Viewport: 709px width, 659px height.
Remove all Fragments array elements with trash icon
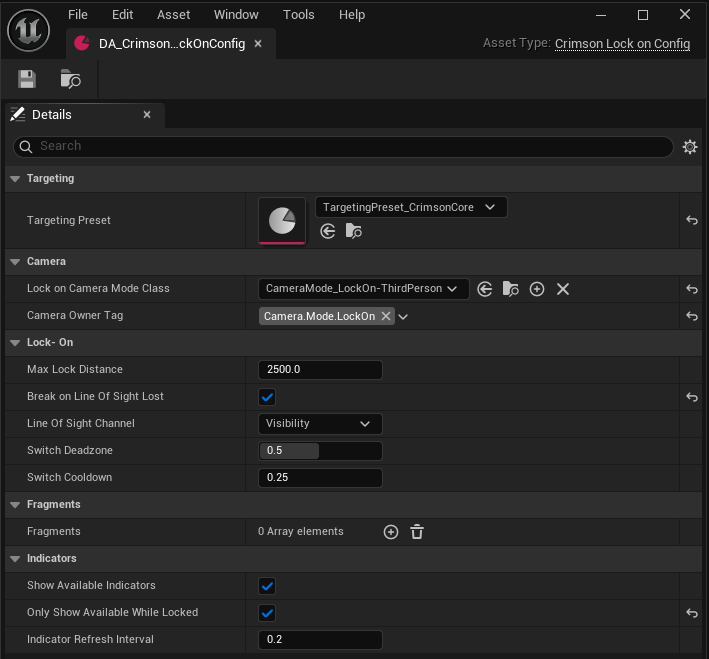click(x=417, y=532)
